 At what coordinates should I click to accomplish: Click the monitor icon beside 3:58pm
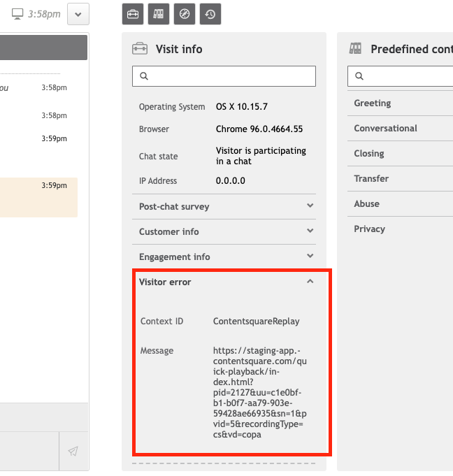coord(17,14)
